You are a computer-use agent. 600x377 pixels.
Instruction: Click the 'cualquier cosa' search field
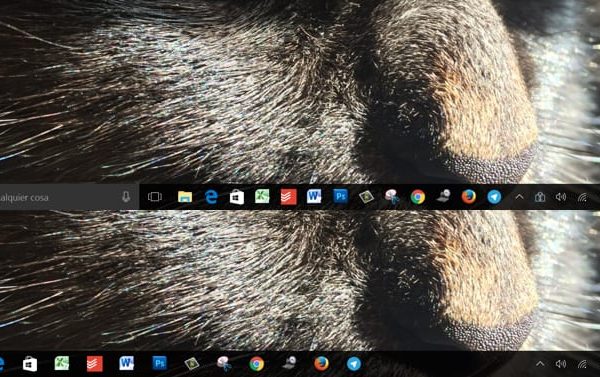pos(69,197)
